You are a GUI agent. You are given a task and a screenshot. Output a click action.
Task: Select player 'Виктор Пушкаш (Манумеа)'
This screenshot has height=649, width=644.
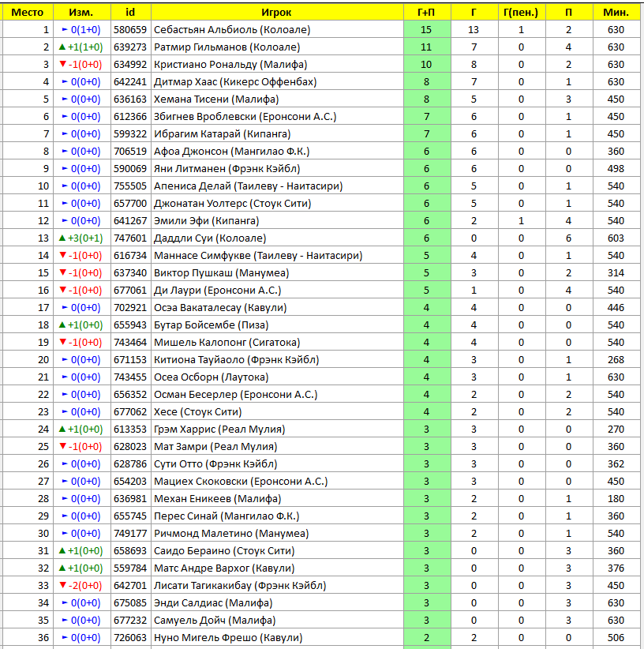tap(222, 273)
